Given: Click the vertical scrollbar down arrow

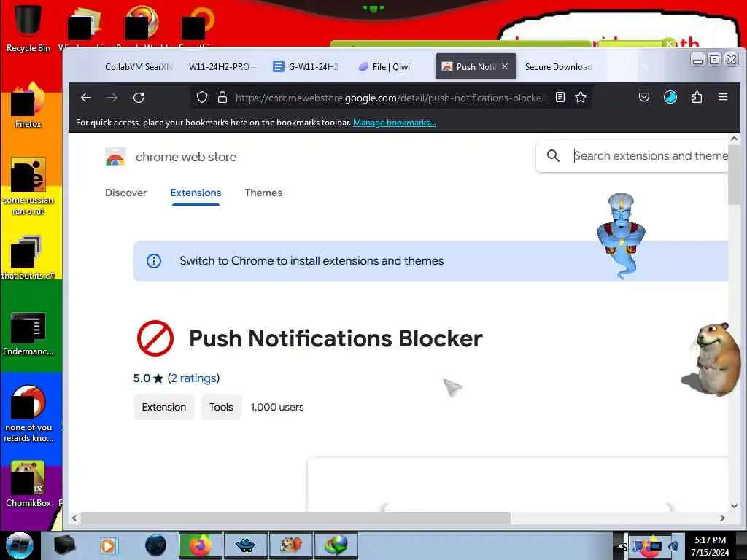Looking at the screenshot, I should click(x=734, y=506).
